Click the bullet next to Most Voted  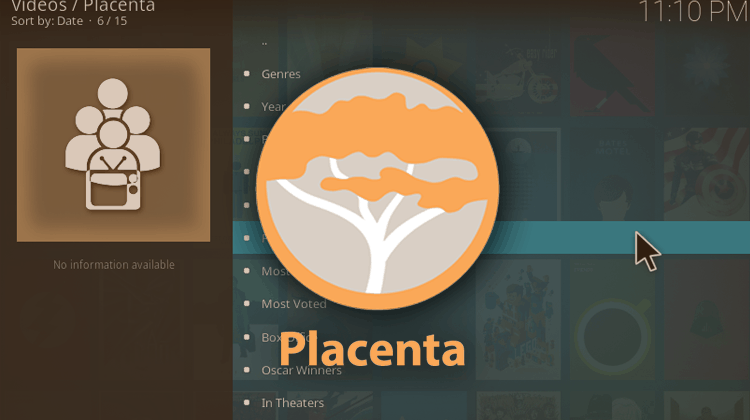pos(247,303)
